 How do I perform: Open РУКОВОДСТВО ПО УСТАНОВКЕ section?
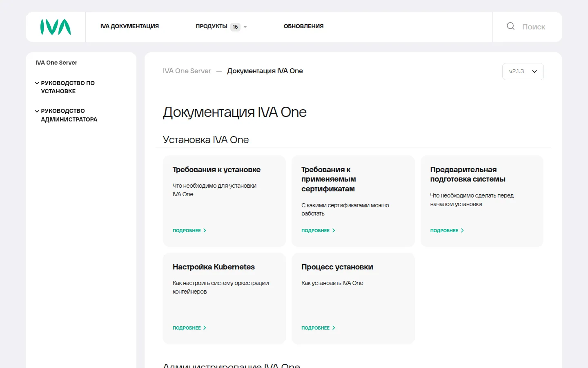[x=68, y=87]
